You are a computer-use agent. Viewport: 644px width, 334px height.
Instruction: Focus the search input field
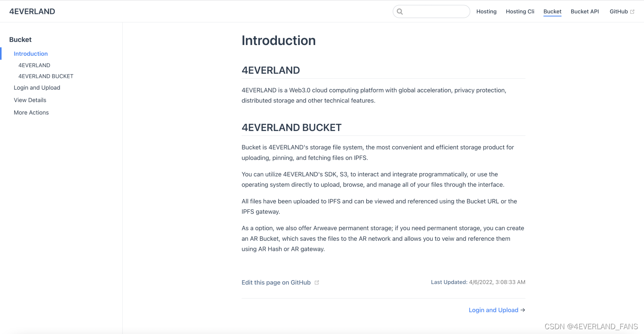coord(431,12)
